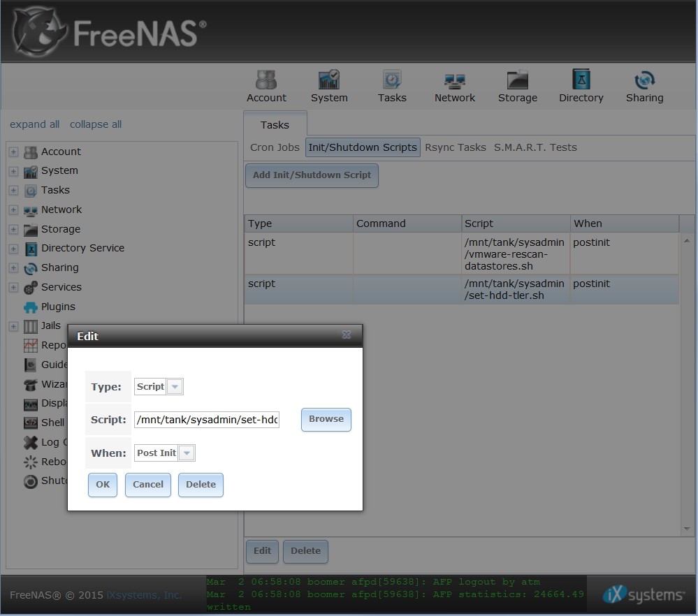Click the When column header

pos(625,223)
